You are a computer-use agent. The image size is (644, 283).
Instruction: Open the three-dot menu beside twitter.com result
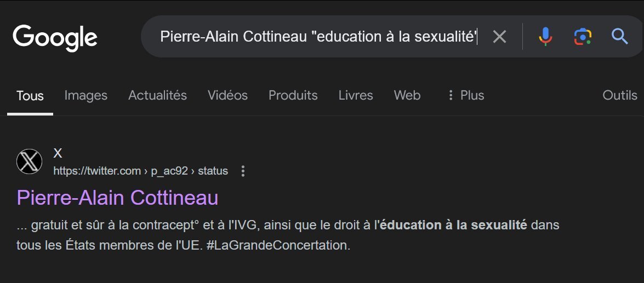[243, 171]
